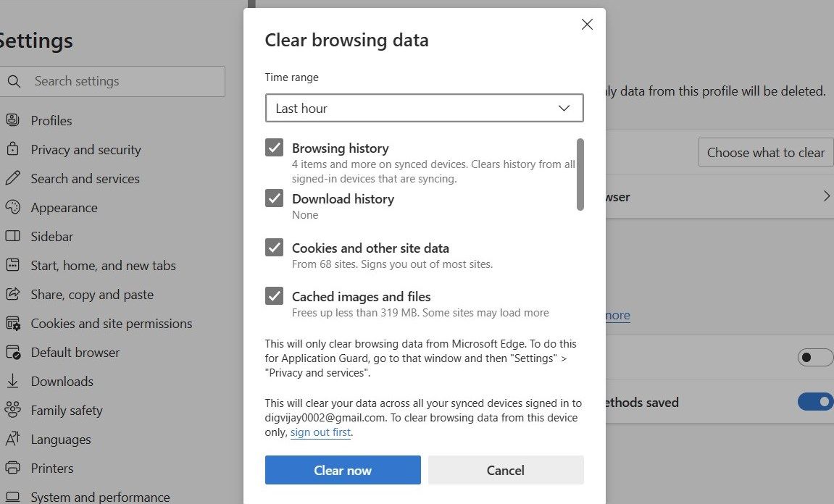The height and width of the screenshot is (504, 834).
Task: Open the Sidebar settings icon
Action: click(12, 236)
